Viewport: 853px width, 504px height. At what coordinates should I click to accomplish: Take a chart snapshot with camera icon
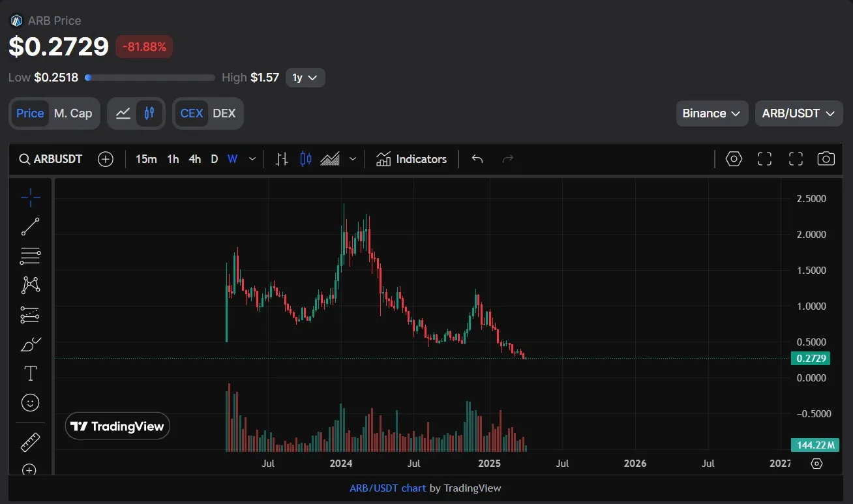click(x=826, y=159)
